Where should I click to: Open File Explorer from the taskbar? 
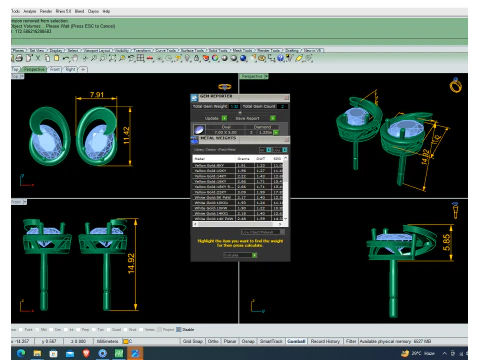point(37,353)
